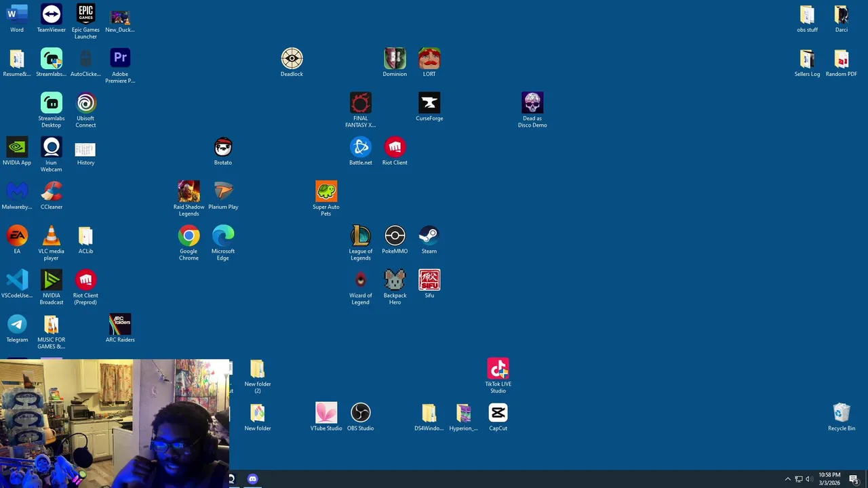This screenshot has height=488, width=868.
Task: Open the DS4Windows folder icon
Action: pyautogui.click(x=429, y=413)
